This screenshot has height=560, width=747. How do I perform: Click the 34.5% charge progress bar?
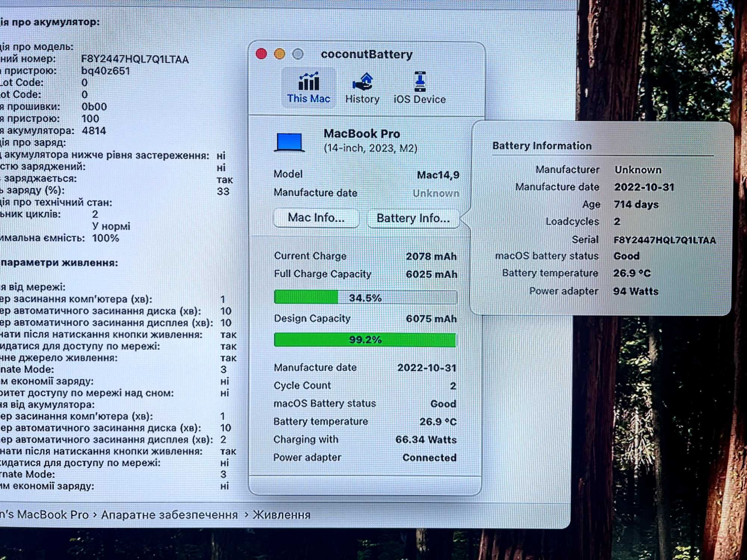point(365,298)
